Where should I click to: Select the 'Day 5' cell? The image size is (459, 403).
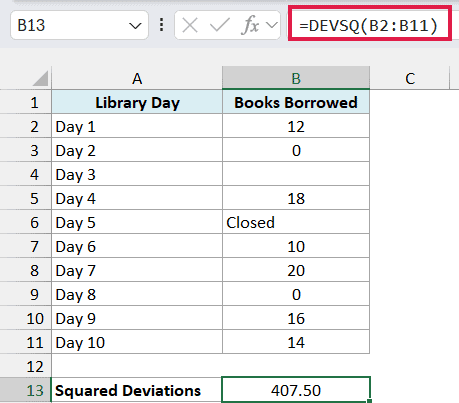click(x=137, y=222)
